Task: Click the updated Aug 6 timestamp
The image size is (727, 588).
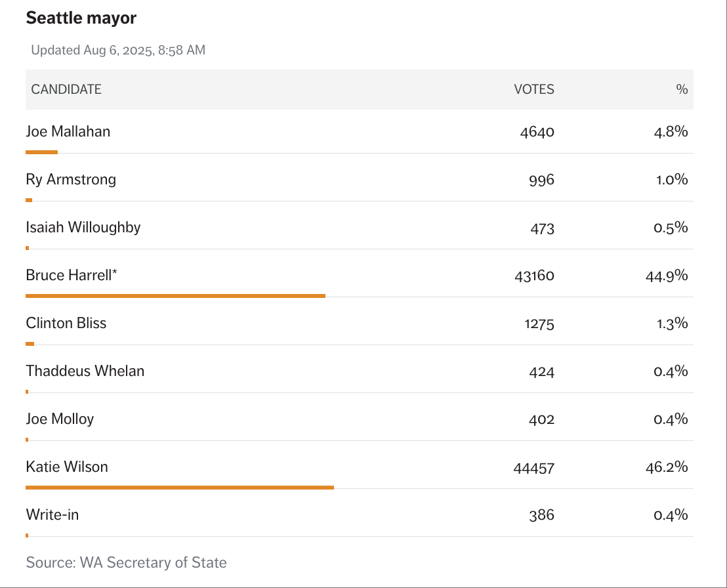Action: tap(118, 50)
